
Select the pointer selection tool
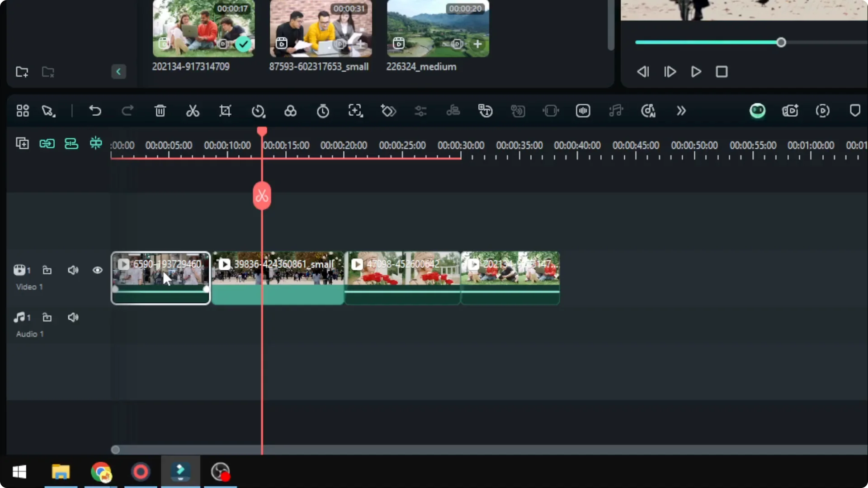tap(47, 111)
